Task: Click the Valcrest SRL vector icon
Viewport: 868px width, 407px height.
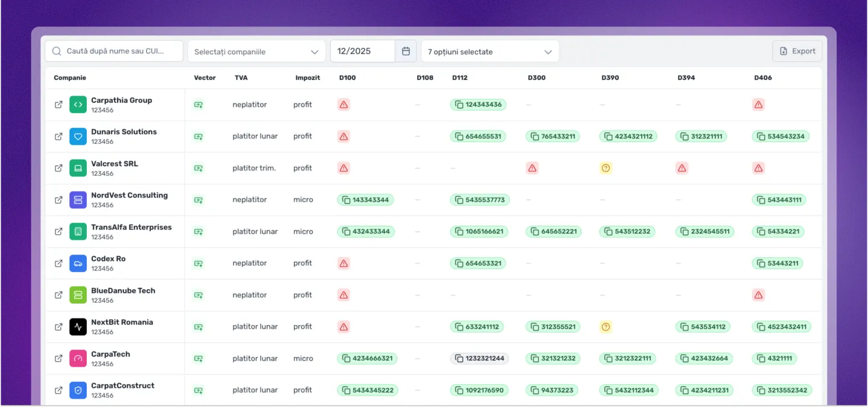Action: (x=198, y=168)
